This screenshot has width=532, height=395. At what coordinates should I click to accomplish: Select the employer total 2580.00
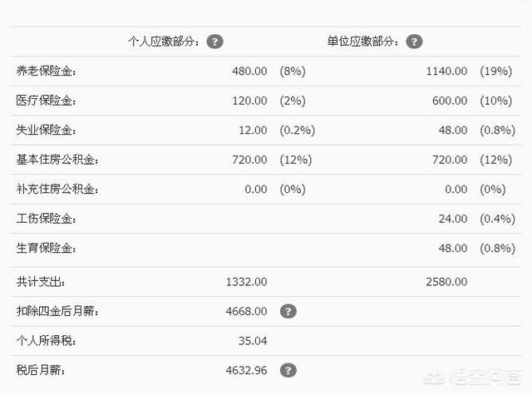(446, 282)
